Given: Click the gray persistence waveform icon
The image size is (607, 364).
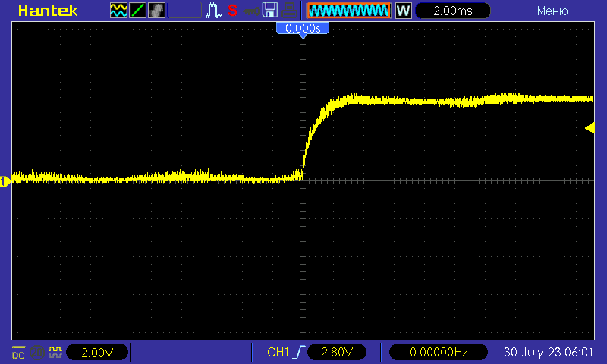Looking at the screenshot, I should click(x=156, y=11).
